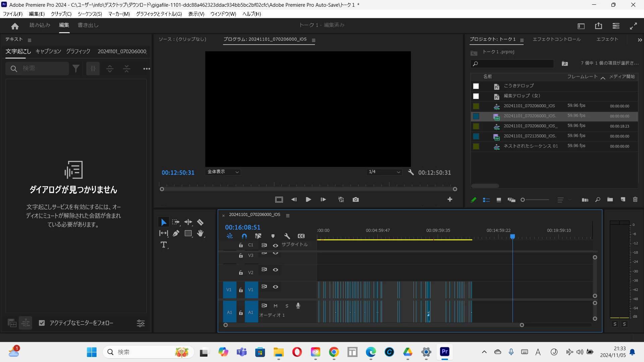The width and height of the screenshot is (644, 362).
Task: Mute the A1 audio track
Action: tap(275, 306)
